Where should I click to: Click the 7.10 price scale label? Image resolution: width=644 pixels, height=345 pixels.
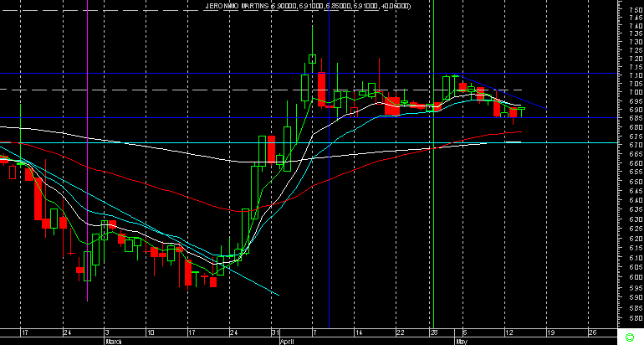point(636,75)
